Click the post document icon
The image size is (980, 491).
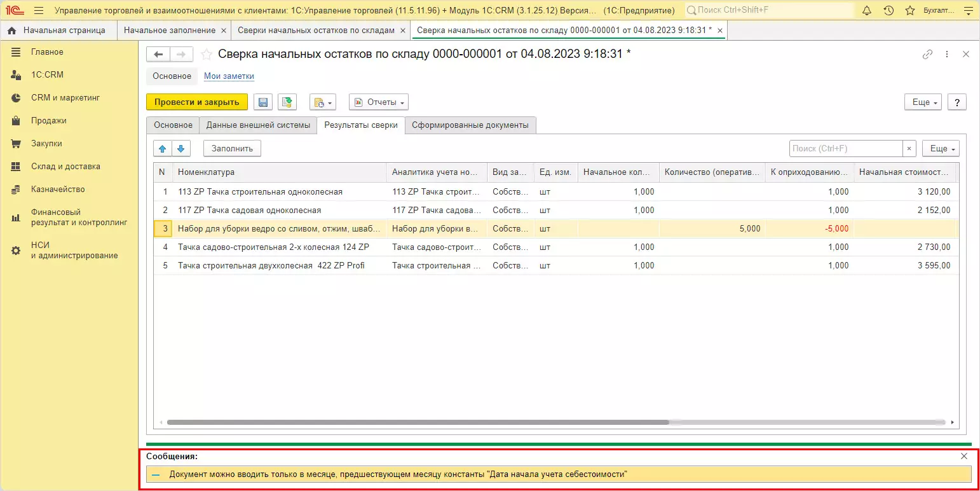click(x=287, y=102)
